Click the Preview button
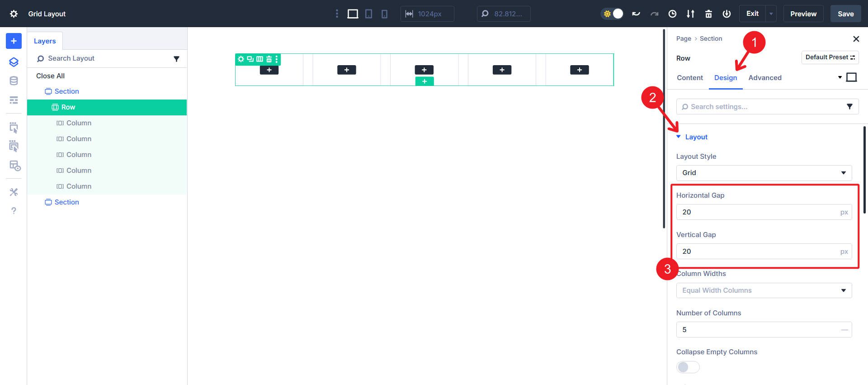This screenshot has width=868, height=385. tap(803, 14)
